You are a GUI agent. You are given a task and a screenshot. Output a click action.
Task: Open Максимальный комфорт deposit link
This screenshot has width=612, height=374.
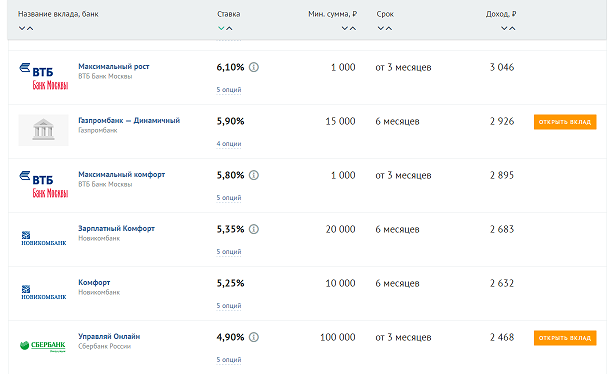click(x=121, y=175)
